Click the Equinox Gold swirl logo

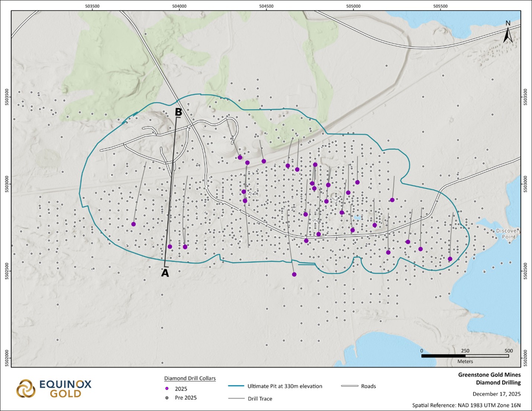tap(25, 389)
